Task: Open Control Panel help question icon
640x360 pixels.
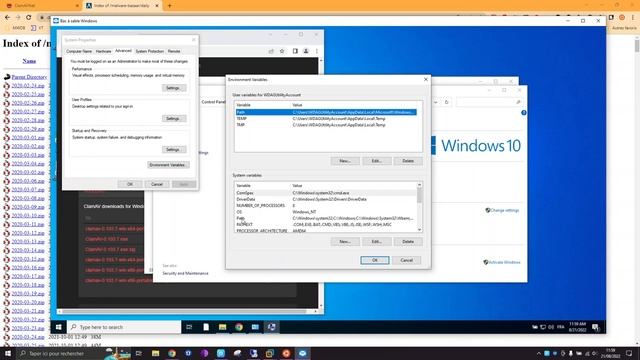Action: click(524, 113)
